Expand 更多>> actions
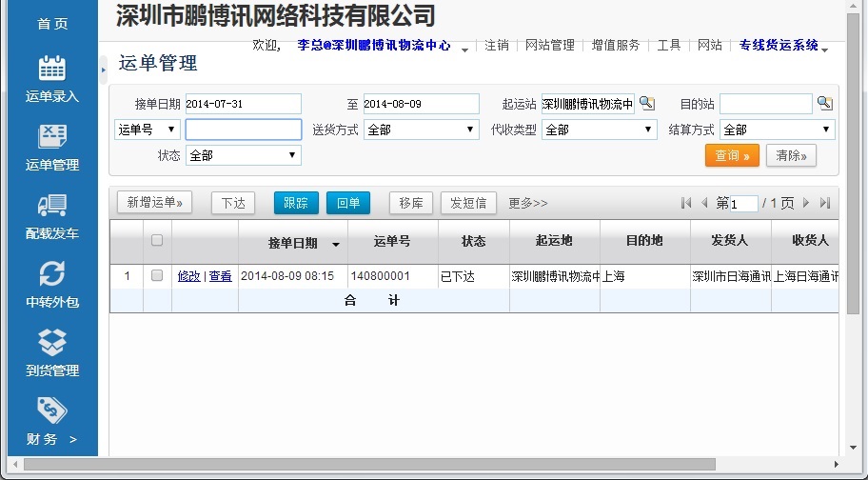The width and height of the screenshot is (868, 480). tap(528, 203)
